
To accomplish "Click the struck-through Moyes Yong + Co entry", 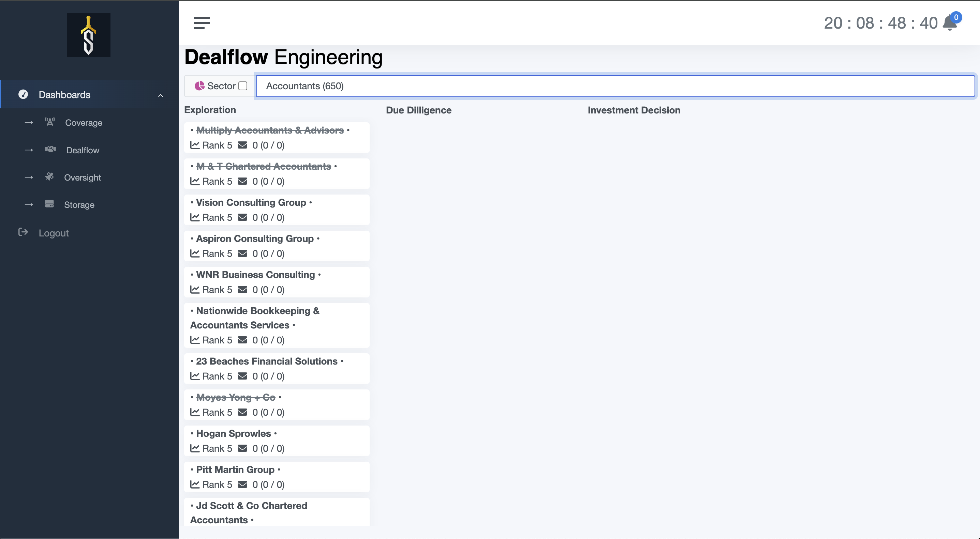I will pos(236,397).
